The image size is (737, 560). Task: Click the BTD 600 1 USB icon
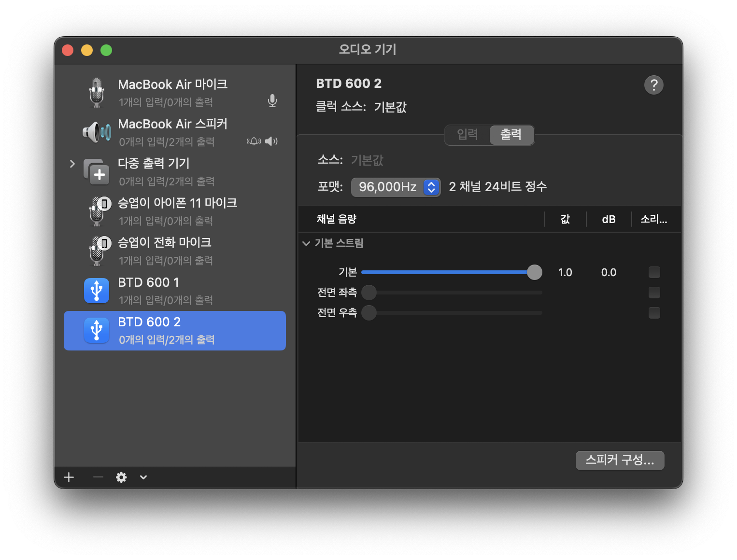[x=97, y=291]
